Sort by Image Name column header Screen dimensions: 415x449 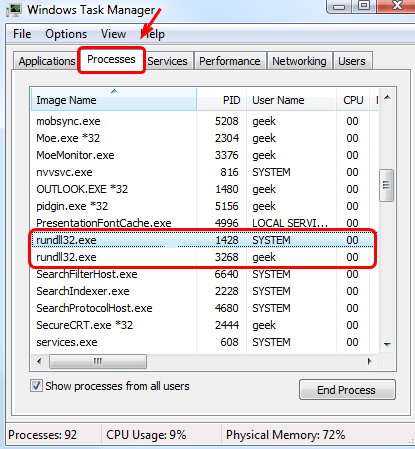[114, 99]
